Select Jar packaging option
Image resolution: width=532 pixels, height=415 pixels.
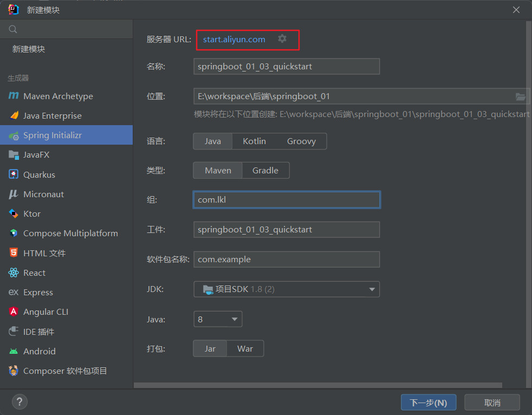[210, 348]
